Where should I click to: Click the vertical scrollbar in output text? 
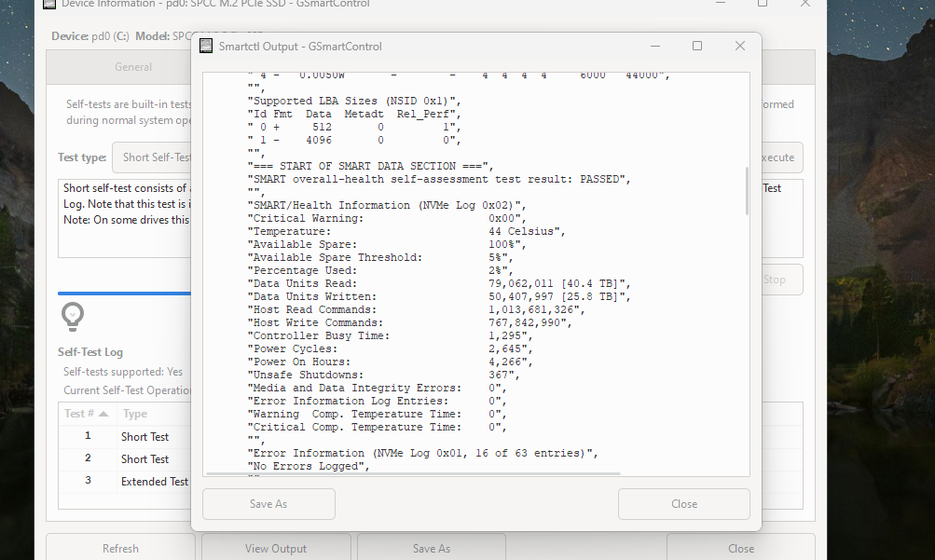tap(747, 191)
